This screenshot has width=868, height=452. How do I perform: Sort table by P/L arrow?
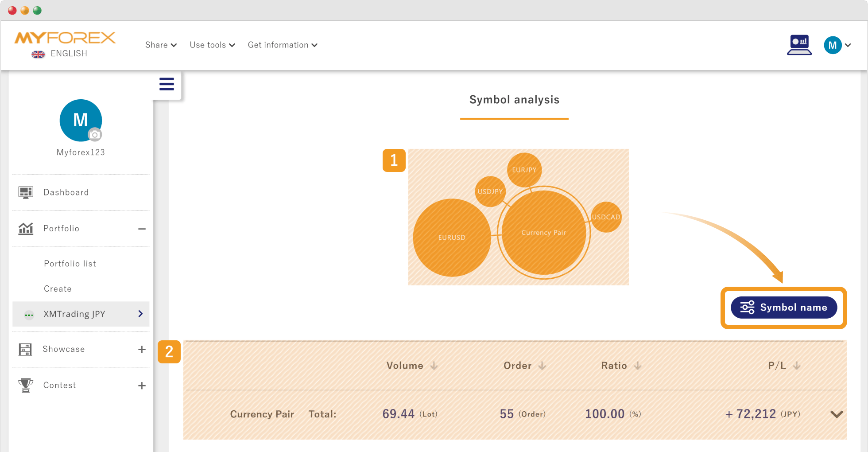[x=797, y=366]
